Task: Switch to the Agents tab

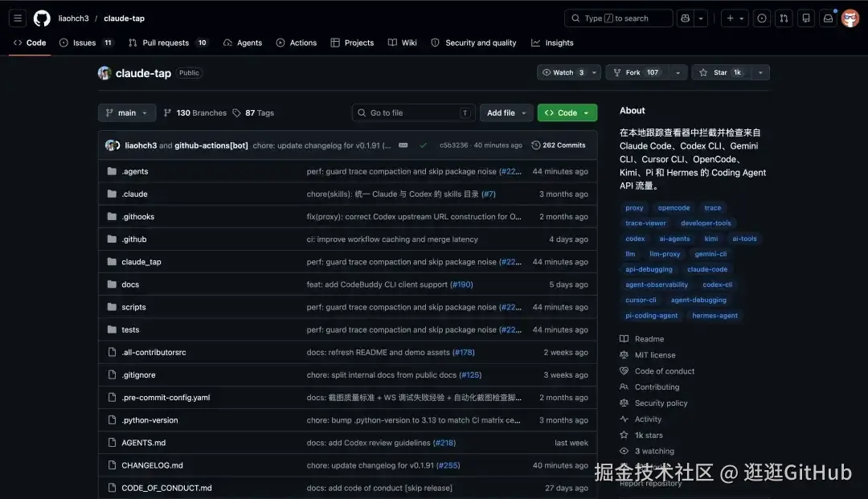Action: click(243, 43)
